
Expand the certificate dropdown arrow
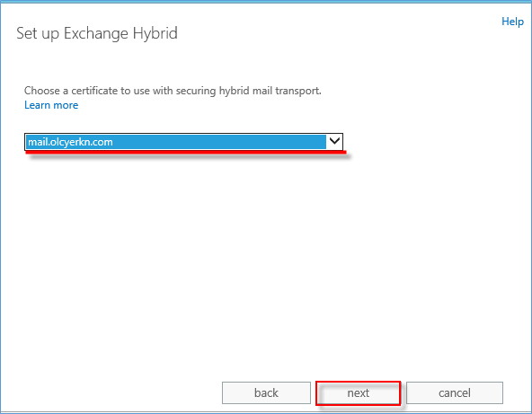pos(334,141)
